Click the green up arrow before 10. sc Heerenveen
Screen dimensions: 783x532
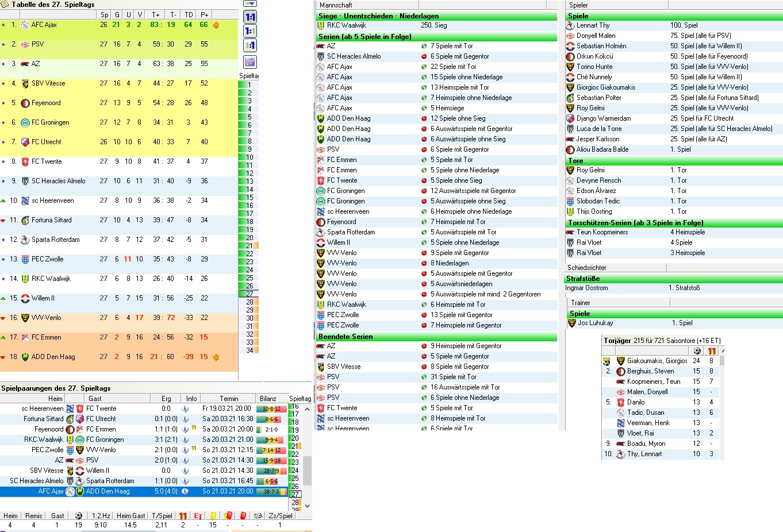pyautogui.click(x=3, y=201)
